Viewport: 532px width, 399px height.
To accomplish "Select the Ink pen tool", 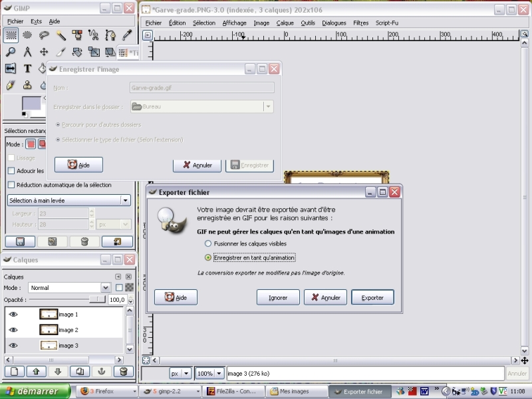I will tap(11, 85).
